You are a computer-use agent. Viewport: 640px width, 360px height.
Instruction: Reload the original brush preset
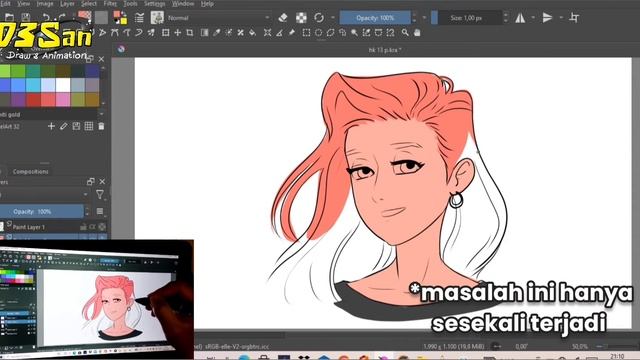click(319, 18)
